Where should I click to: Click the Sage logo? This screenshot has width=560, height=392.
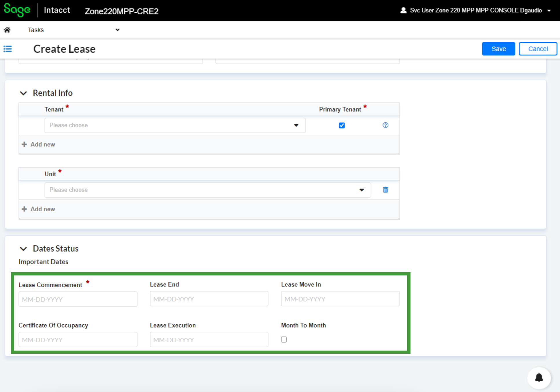(17, 10)
